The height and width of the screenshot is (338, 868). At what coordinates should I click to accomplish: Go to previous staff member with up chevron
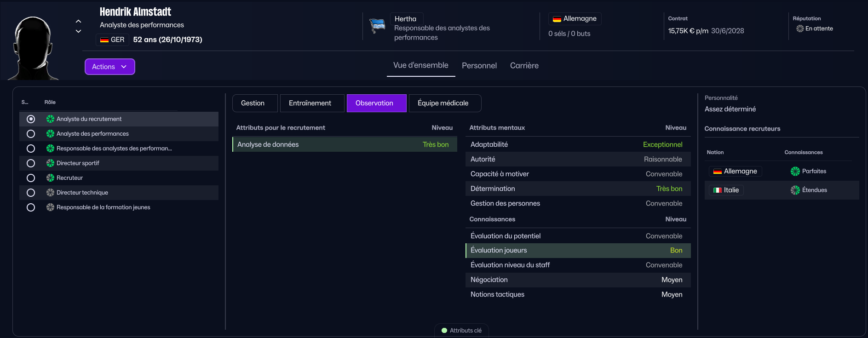click(x=78, y=21)
